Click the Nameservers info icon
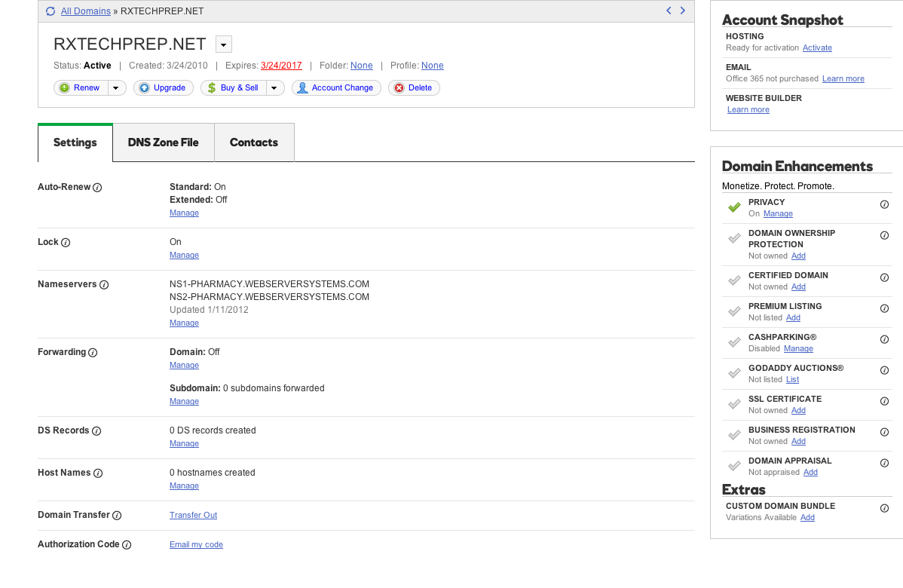Image resolution: width=903 pixels, height=588 pixels. [x=104, y=285]
